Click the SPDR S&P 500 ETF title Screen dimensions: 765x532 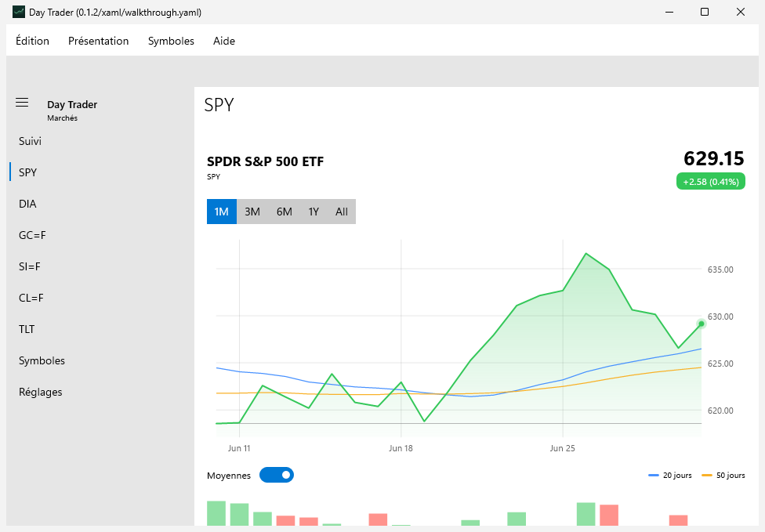coord(266,161)
